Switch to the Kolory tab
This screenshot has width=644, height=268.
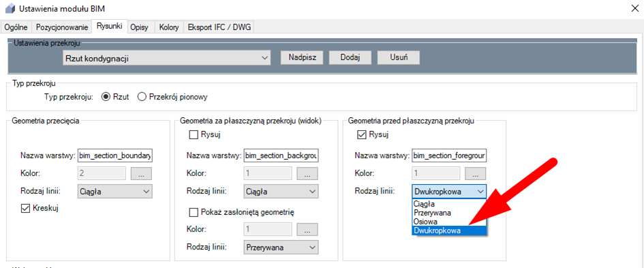(169, 27)
